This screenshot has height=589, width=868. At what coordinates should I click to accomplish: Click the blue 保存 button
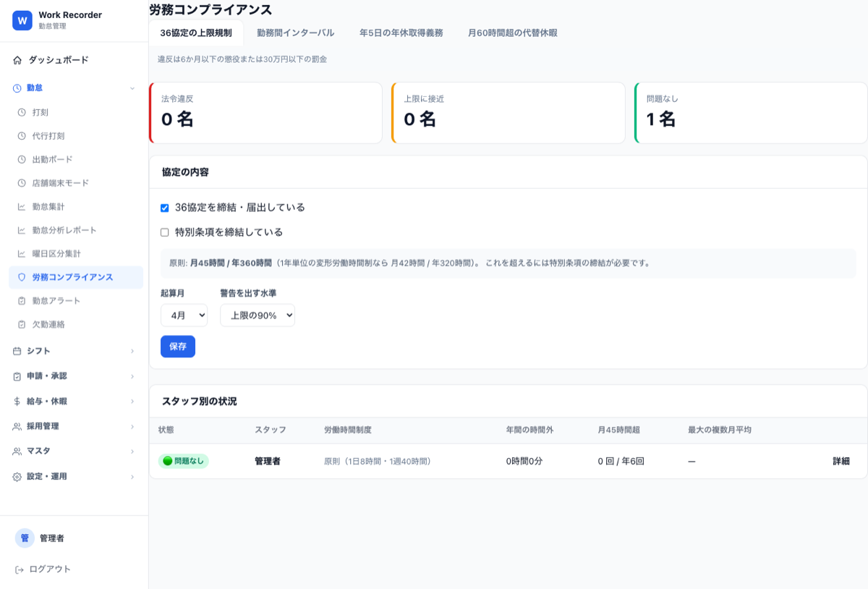coord(178,347)
